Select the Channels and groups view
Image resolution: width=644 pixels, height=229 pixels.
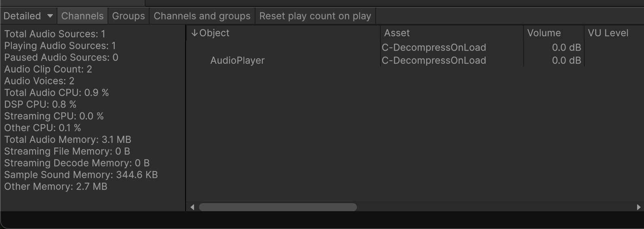coord(202,16)
